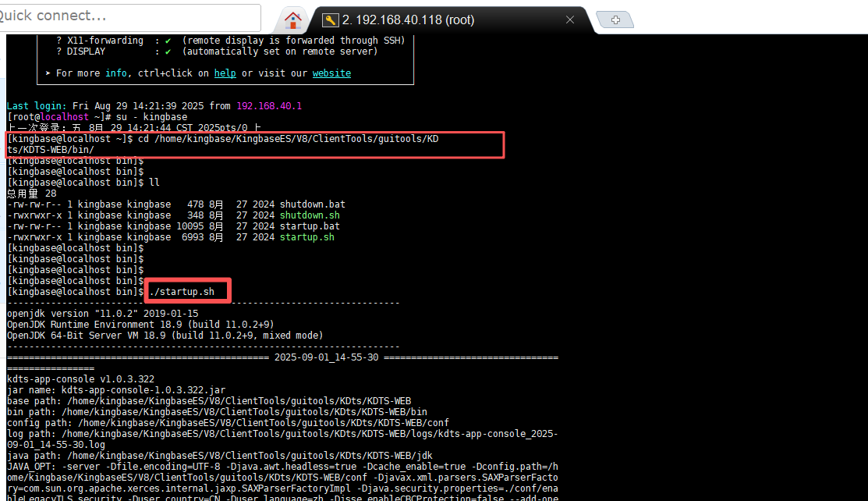Click the 'jar name: kdts-app-console-1.0.3.322.jar' line
The height and width of the screenshot is (501, 868).
116,390
